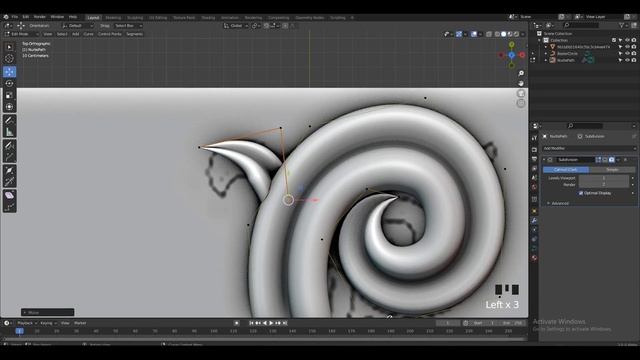Open the Global transform orientation dropdown
The width and height of the screenshot is (640, 360).
tap(236, 26)
